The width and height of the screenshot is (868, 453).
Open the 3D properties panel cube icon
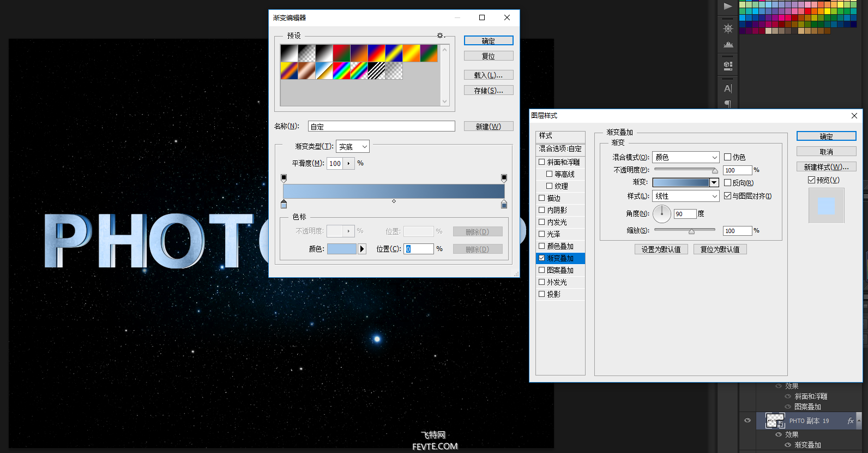pyautogui.click(x=728, y=65)
